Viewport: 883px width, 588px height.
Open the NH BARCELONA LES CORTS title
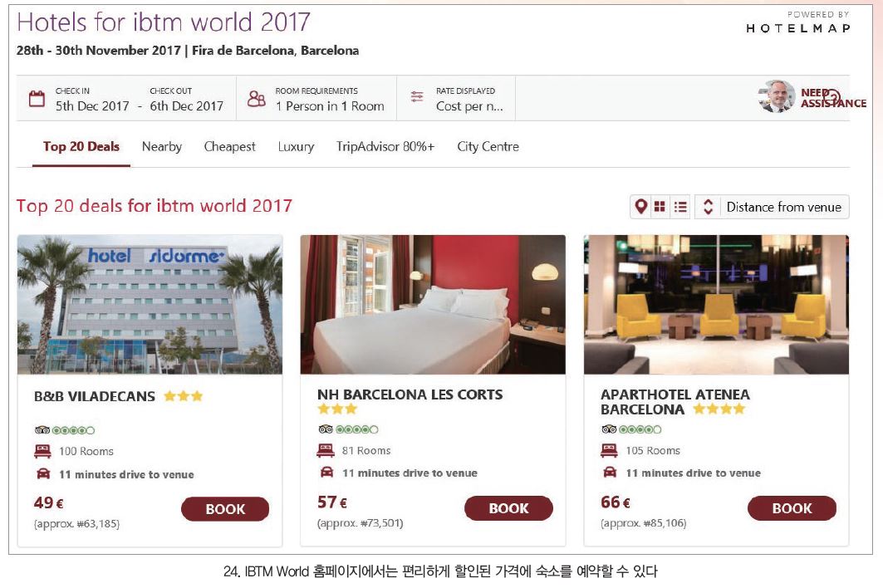(410, 394)
